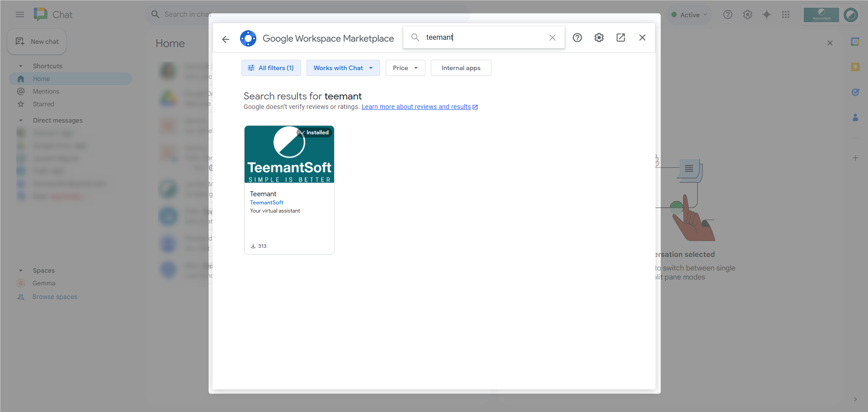Open Chat settings gear in header
The height and width of the screenshot is (412, 868).
pos(748,14)
